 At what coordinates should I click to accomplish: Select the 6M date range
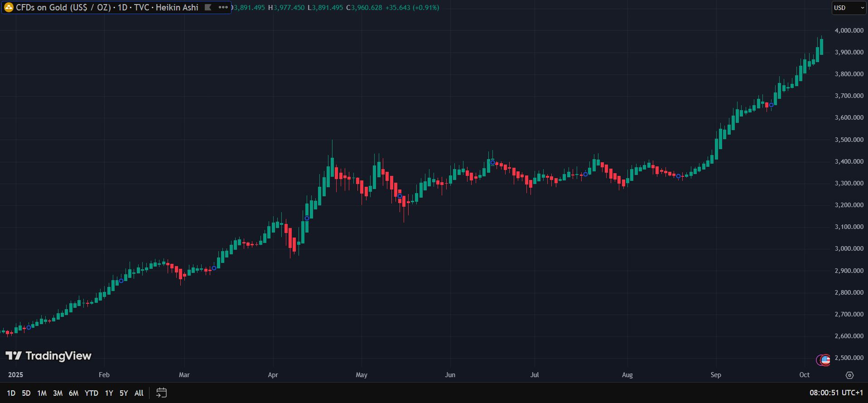pos(73,393)
